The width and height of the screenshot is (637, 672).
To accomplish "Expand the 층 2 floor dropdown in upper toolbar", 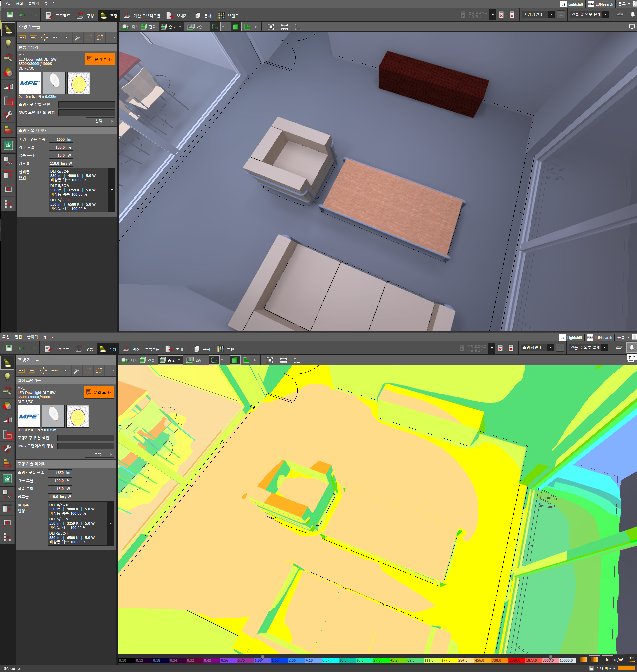I will (180, 27).
